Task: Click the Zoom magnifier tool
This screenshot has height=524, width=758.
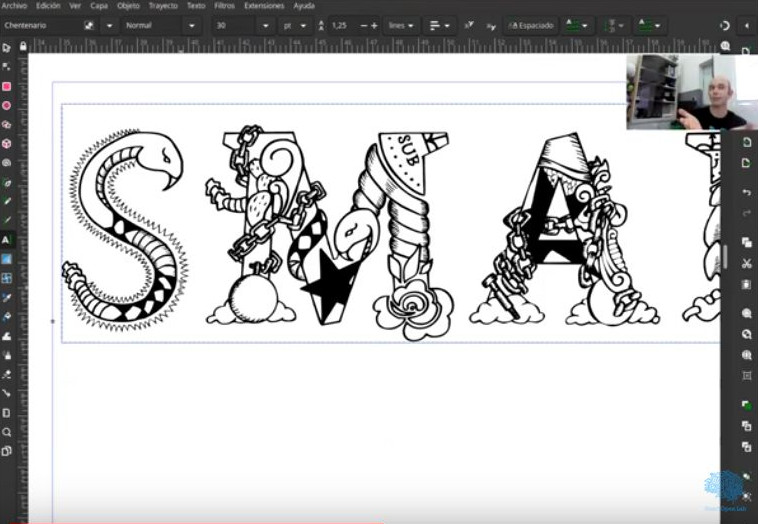Action: 7,432
